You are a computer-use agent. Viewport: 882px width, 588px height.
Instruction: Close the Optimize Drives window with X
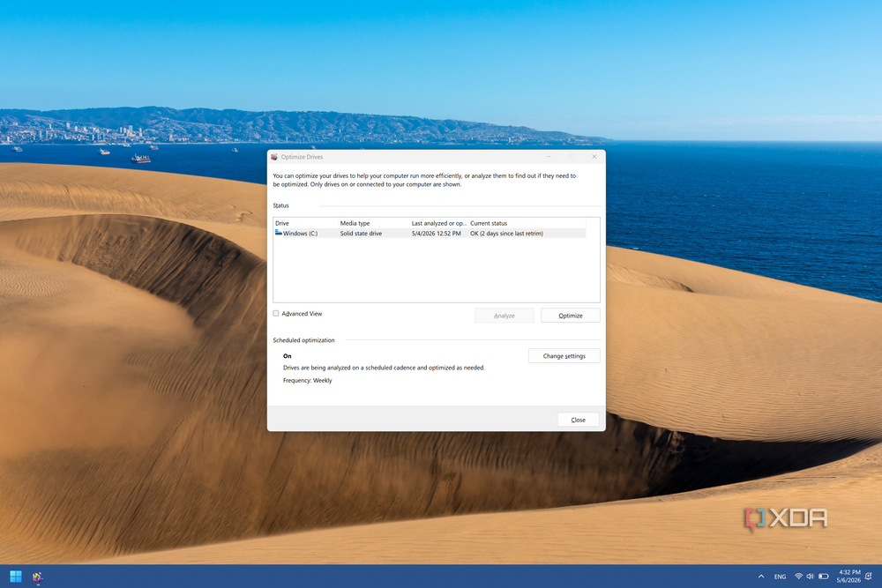click(x=594, y=157)
